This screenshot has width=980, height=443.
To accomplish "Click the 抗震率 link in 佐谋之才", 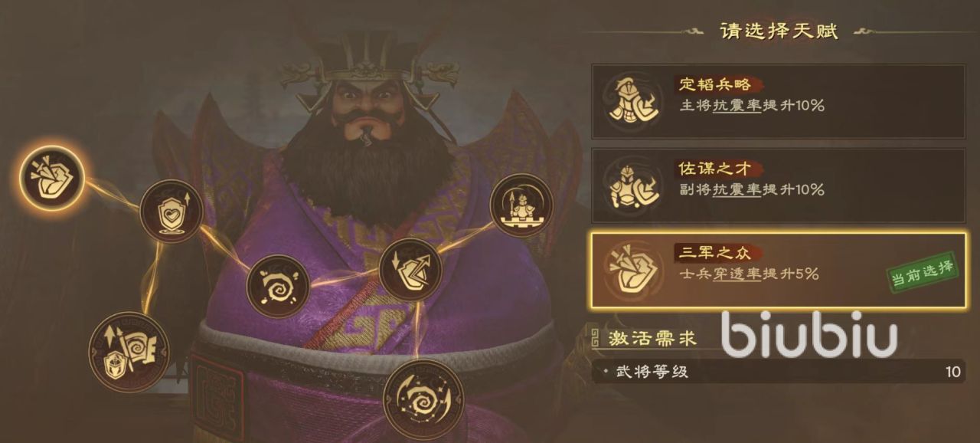I will point(737,190).
